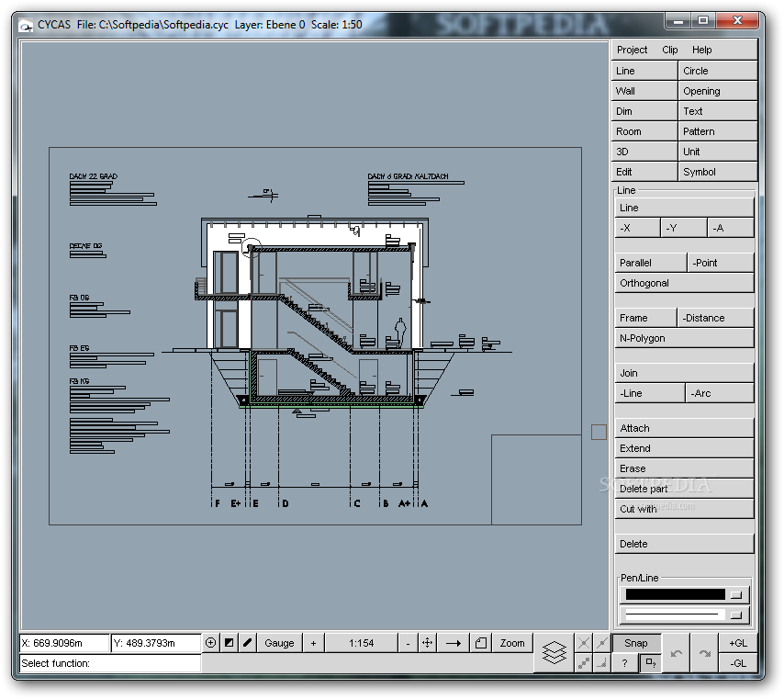This screenshot has height=699, width=784.
Task: Click the pen icon in bottom toolbar
Action: click(248, 643)
